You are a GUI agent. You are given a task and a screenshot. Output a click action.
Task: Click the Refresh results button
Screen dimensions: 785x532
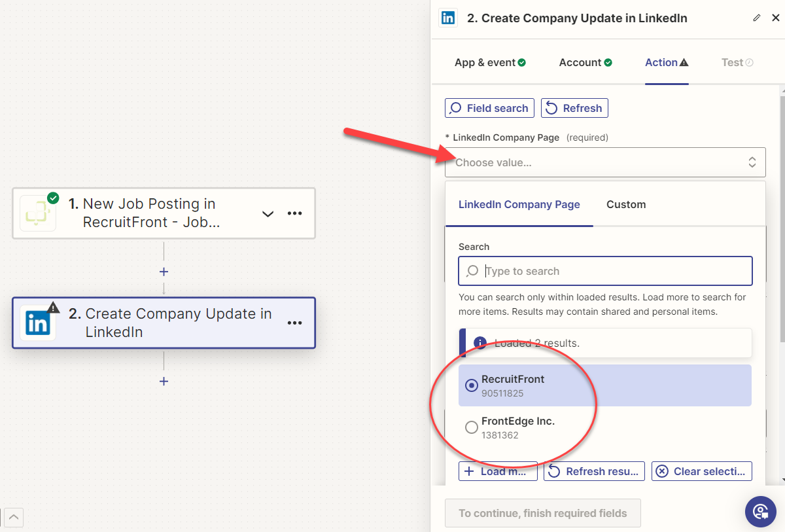point(594,471)
